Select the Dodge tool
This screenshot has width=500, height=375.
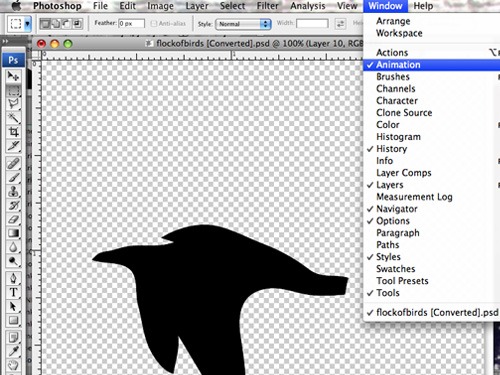click(13, 261)
